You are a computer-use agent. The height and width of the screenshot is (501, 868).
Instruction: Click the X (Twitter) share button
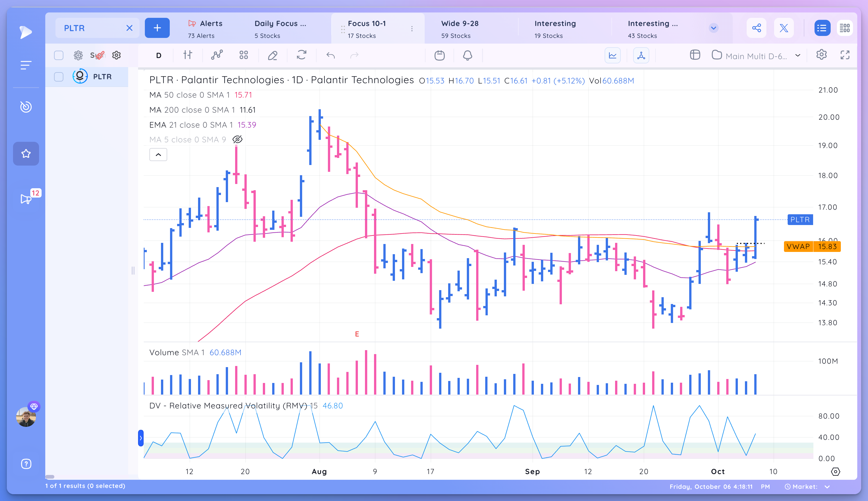[x=784, y=28]
